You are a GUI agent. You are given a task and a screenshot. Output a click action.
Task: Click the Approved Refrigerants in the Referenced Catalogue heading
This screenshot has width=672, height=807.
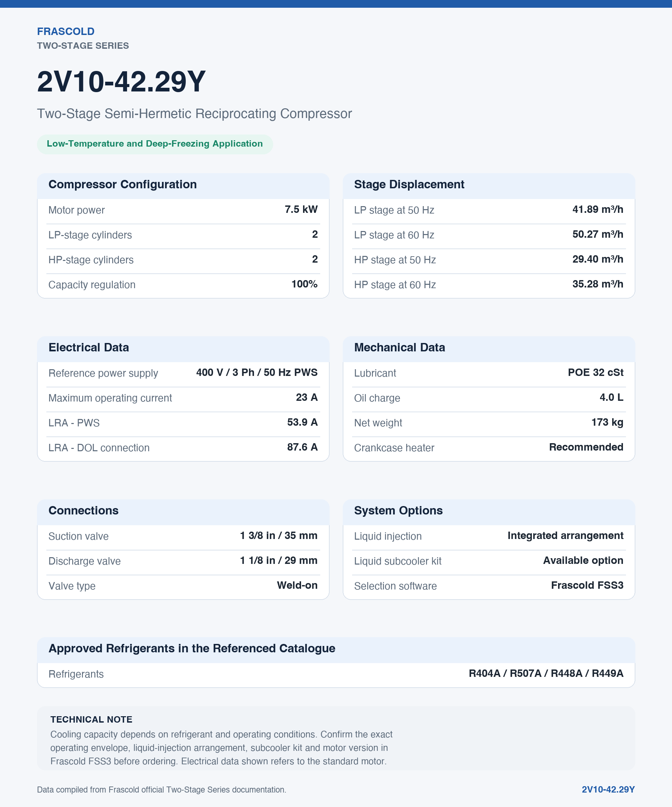pyautogui.click(x=192, y=649)
